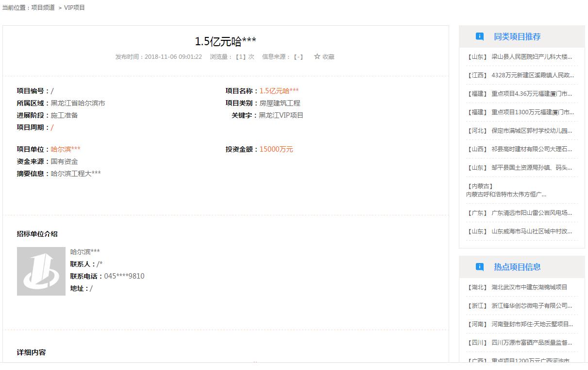
Task: Click the 黑龙江省哈尔滨市 region value
Action: click(x=78, y=103)
